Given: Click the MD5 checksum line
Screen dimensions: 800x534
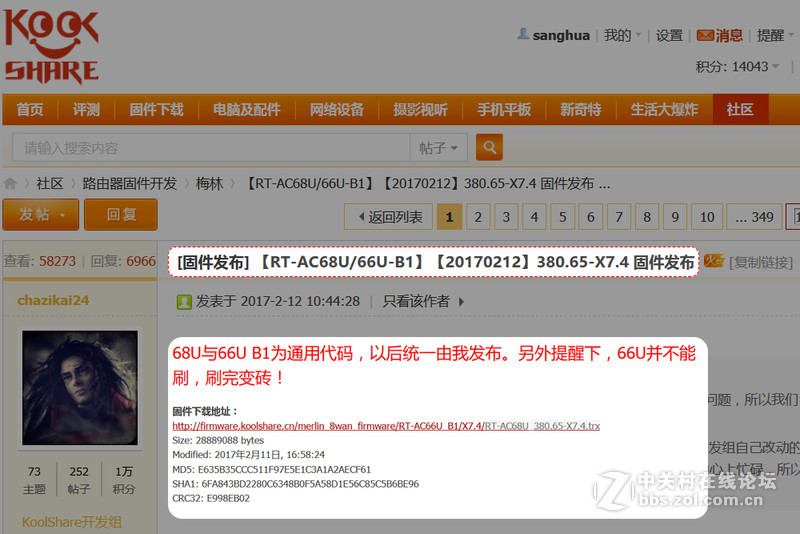Looking at the screenshot, I should [x=271, y=469].
